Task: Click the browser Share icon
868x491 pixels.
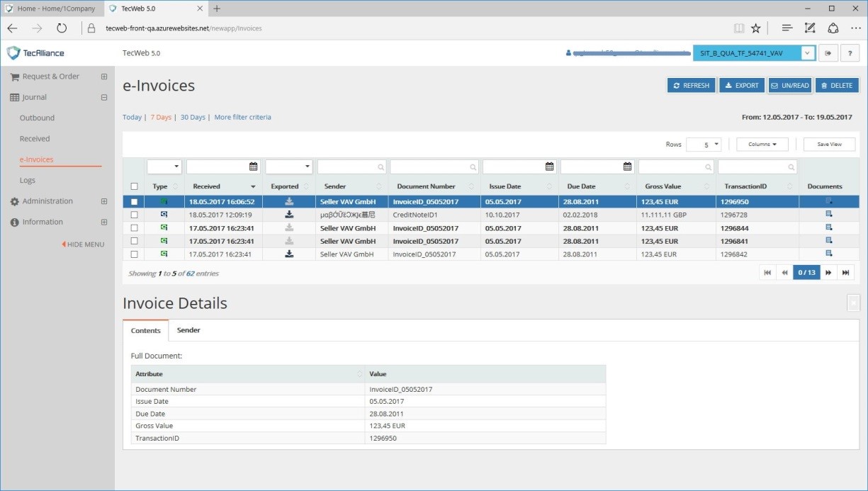Action: point(833,28)
